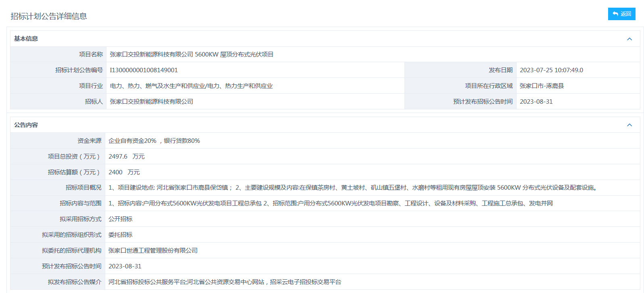
Task: Click the bid estimate value 2400 万元
Action: pyautogui.click(x=124, y=172)
